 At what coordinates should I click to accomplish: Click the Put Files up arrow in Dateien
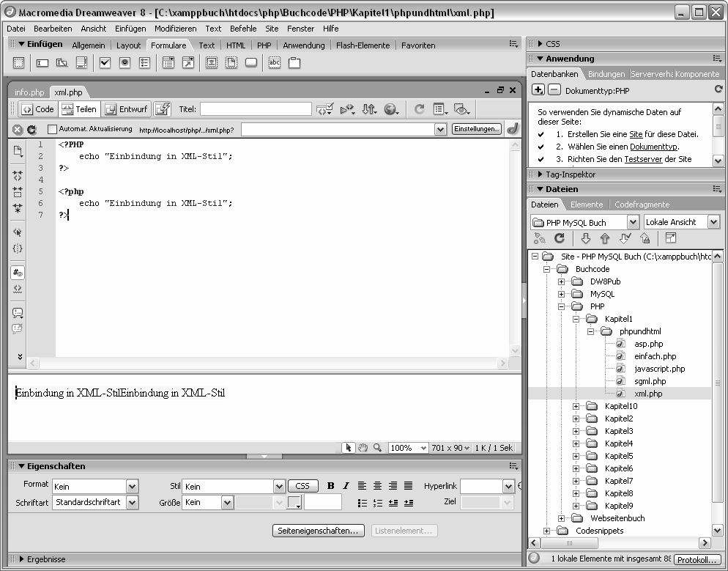click(x=604, y=238)
